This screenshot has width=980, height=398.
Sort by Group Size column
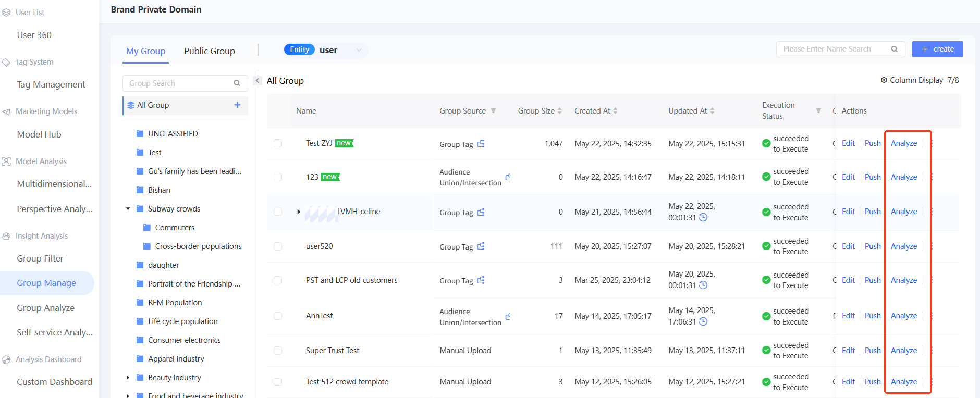pos(559,111)
